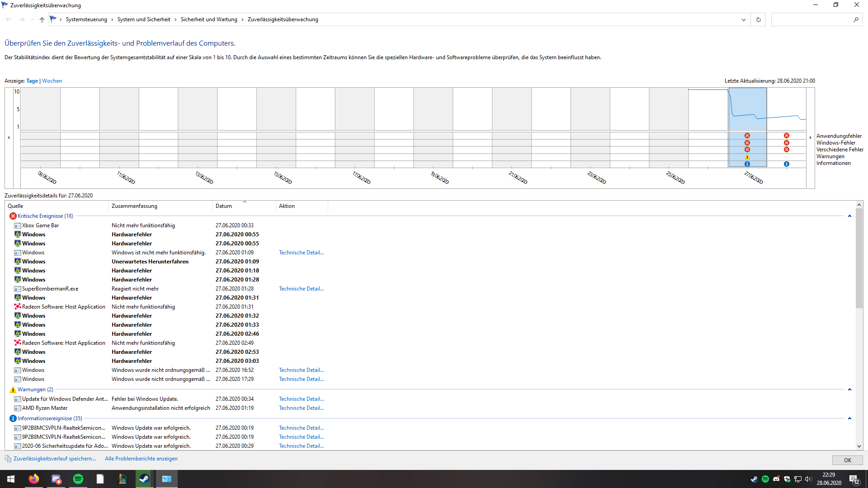Viewport: 868px width, 488px height.
Task: Click Alle Problemberichte anzeigen link
Action: [x=141, y=459]
